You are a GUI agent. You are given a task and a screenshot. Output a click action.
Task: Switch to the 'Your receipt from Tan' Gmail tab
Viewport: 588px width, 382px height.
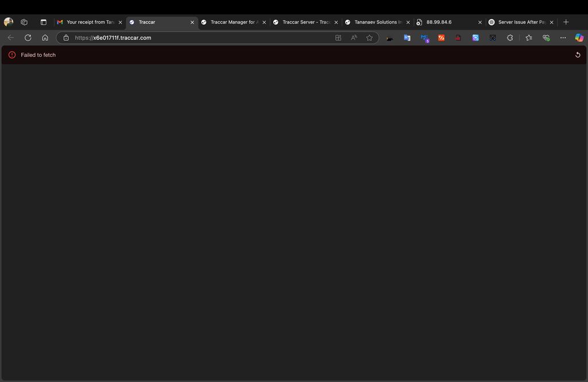[x=89, y=22]
